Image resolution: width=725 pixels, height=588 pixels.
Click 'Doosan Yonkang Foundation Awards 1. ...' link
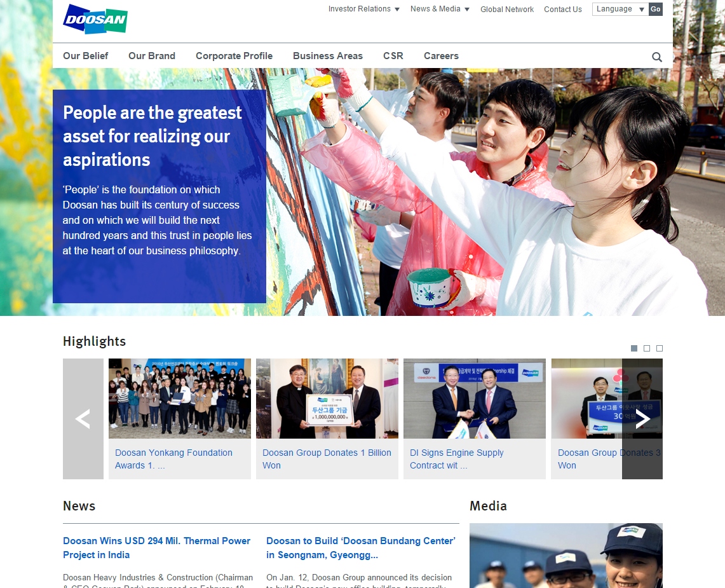click(174, 459)
